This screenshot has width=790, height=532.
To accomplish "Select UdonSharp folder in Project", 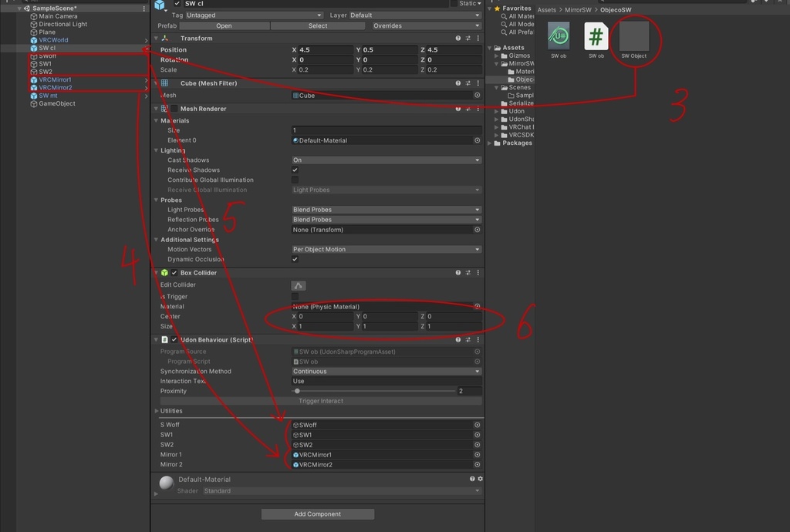I will coord(521,120).
